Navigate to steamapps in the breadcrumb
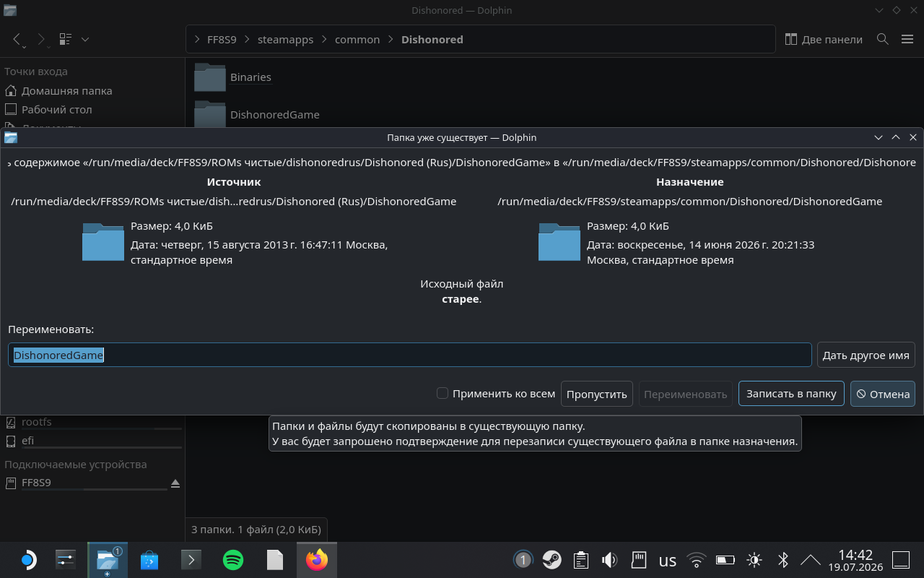924x578 pixels. click(285, 39)
